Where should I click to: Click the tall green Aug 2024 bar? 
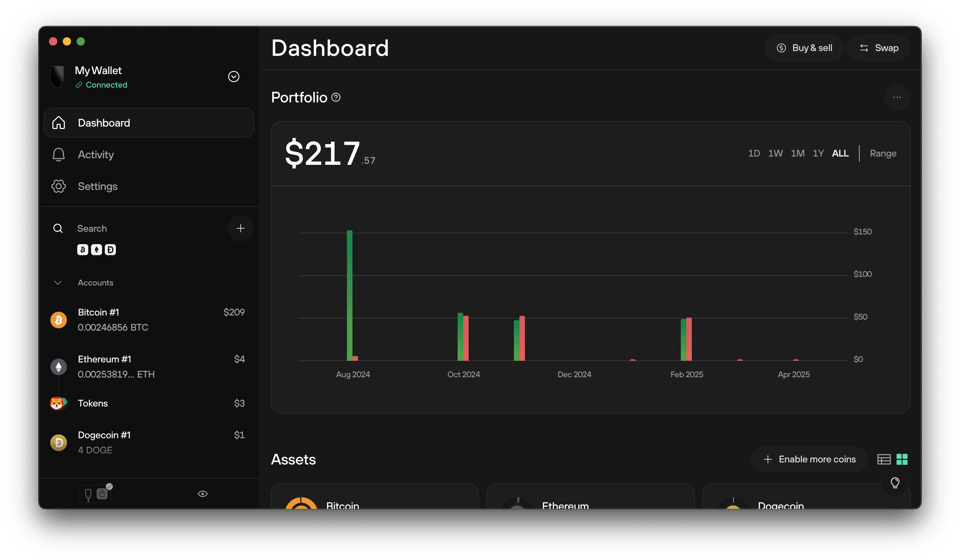click(x=349, y=295)
